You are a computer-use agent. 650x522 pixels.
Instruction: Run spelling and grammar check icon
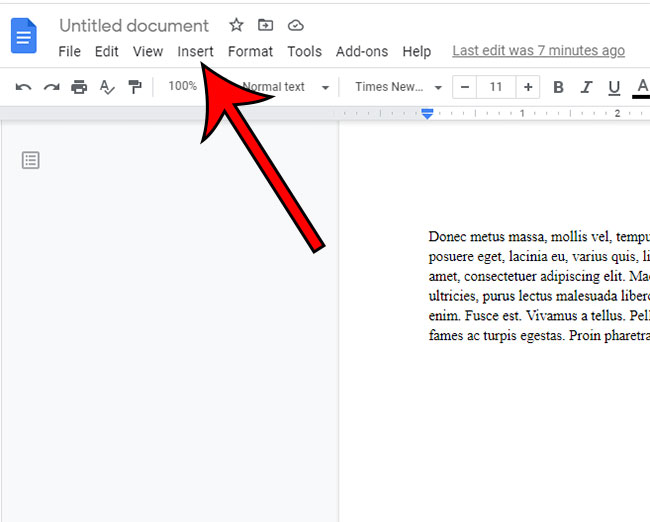tap(107, 87)
